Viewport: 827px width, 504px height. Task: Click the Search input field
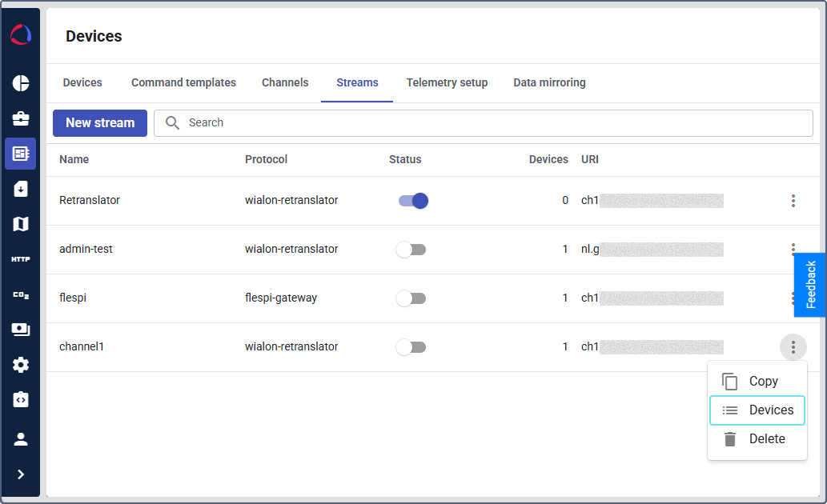click(x=483, y=123)
